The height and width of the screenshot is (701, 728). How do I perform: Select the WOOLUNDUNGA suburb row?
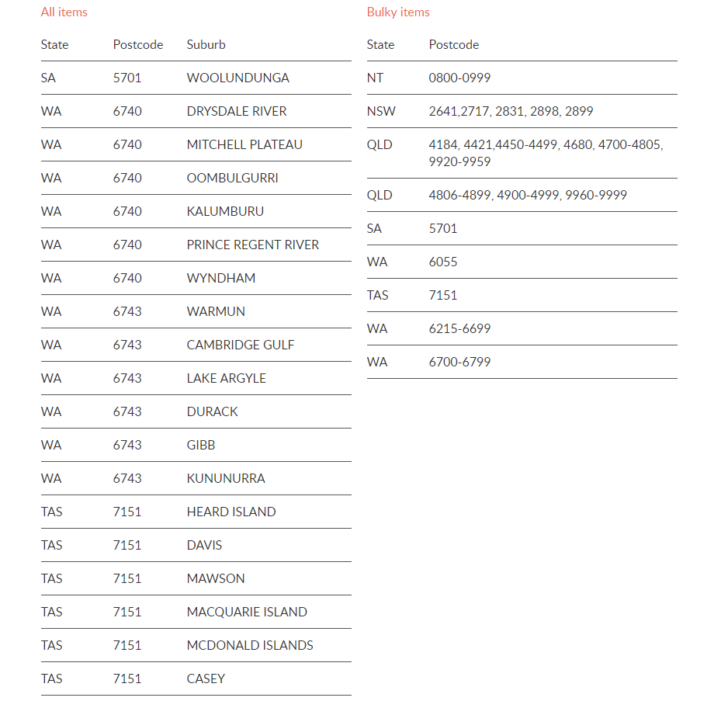click(x=196, y=78)
